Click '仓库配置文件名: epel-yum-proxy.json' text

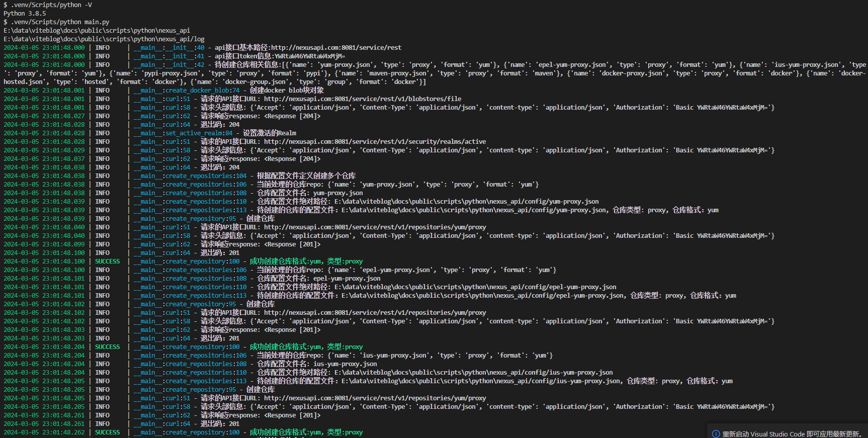point(319,279)
